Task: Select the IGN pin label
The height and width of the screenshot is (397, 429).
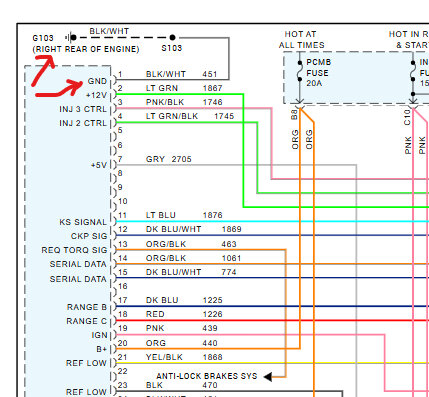Action: coord(99,335)
